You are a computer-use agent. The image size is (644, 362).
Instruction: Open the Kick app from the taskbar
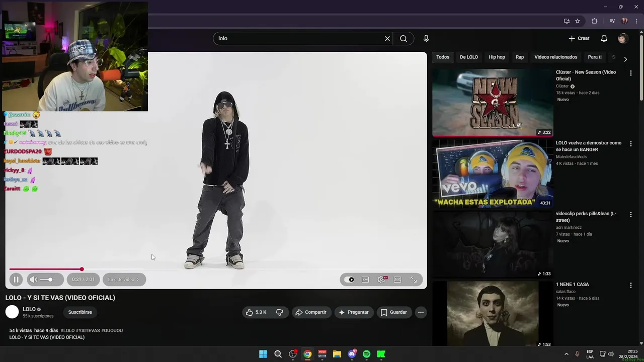(x=381, y=354)
